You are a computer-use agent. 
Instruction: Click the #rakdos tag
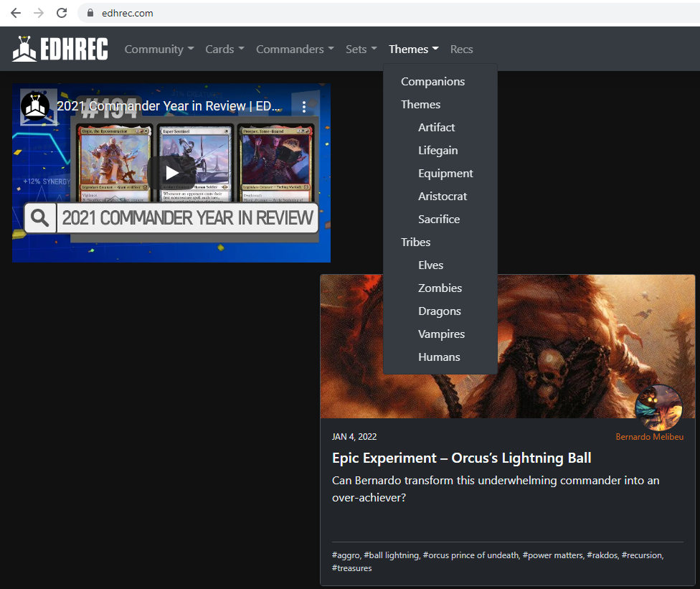pos(602,555)
